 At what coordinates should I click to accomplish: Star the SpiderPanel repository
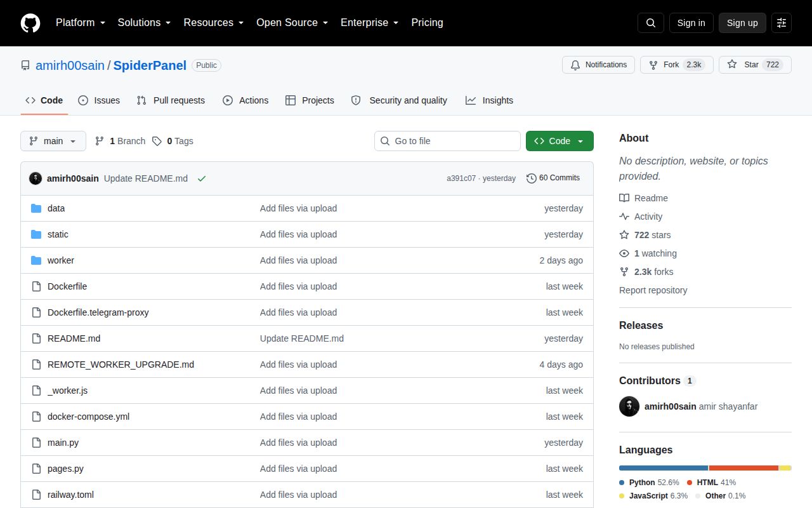(x=755, y=65)
